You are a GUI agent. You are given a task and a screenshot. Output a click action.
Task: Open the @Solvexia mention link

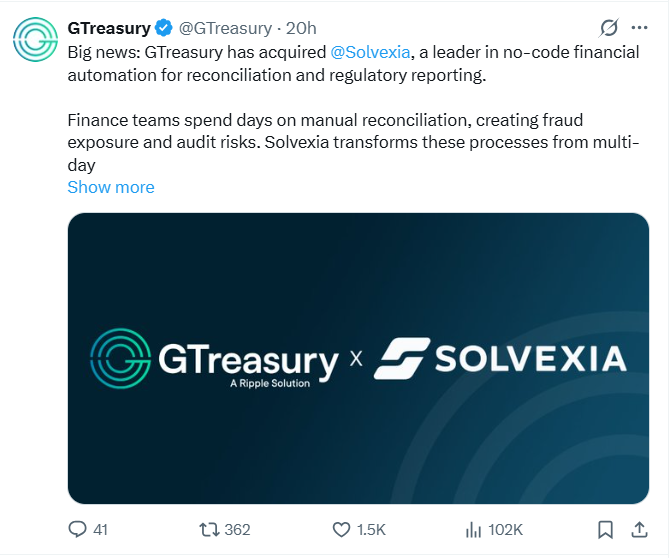tap(370, 52)
